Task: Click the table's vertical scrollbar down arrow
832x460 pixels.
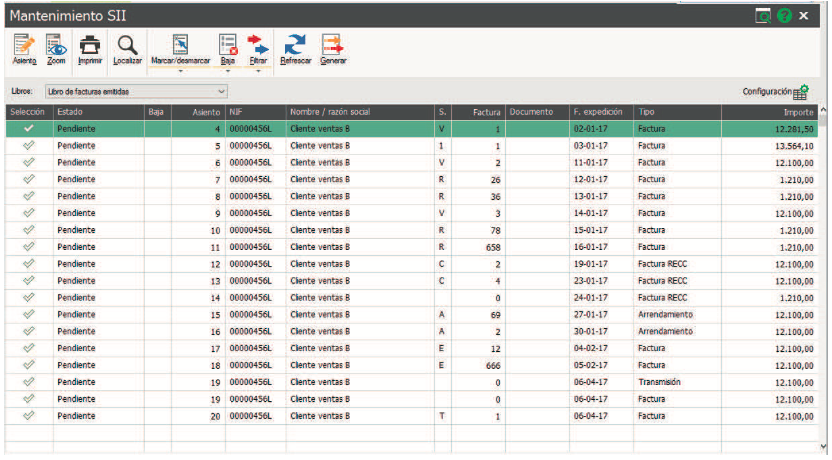Action: 824,447
